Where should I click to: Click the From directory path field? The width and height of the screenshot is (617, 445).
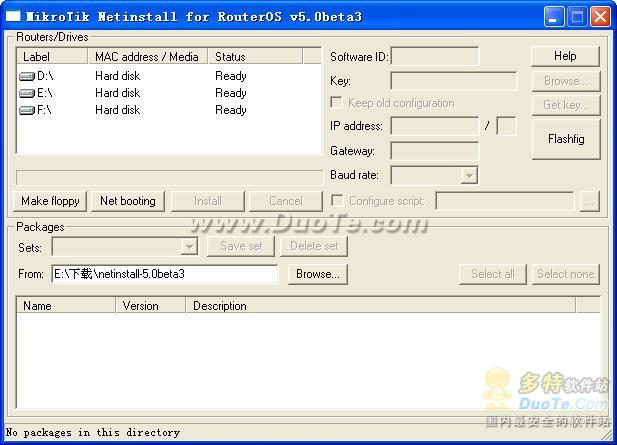164,274
